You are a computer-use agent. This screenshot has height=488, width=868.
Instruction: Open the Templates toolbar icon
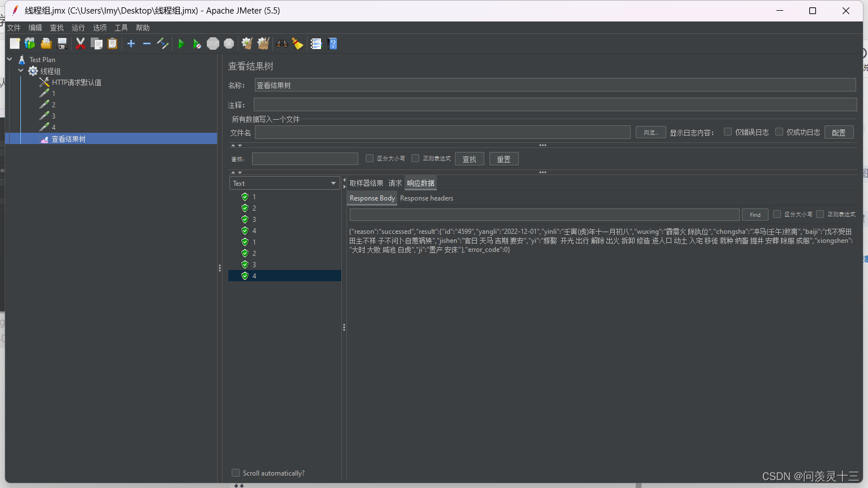click(30, 43)
